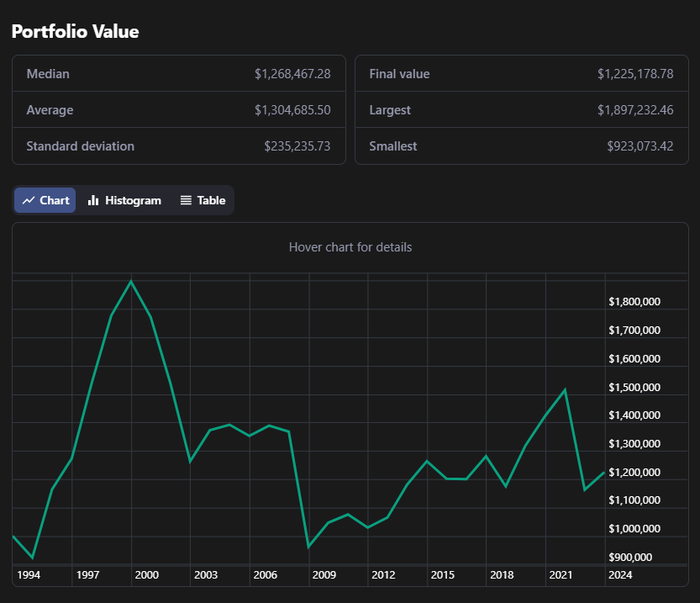Click the 2024 x-axis year label

(x=620, y=575)
